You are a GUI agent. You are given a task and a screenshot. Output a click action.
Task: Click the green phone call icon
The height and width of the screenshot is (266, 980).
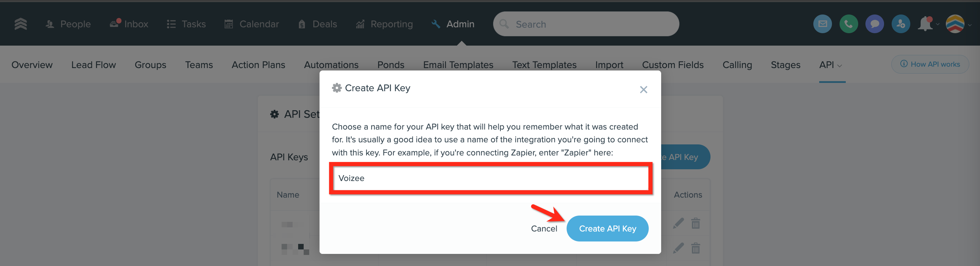(x=849, y=24)
